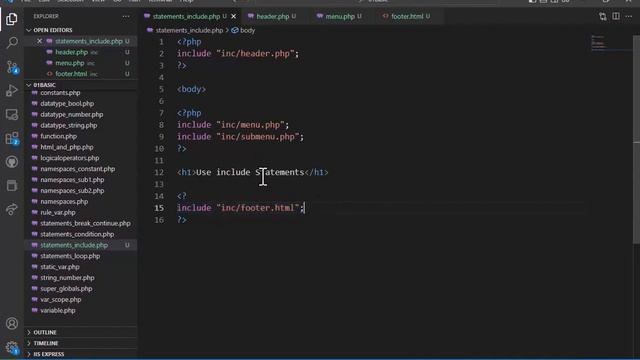This screenshot has height=360, width=640.
Task: Open html_and_php.php file
Action: pyautogui.click(x=67, y=147)
